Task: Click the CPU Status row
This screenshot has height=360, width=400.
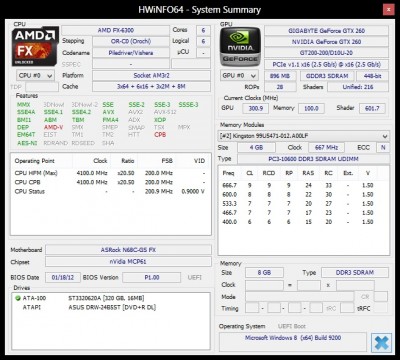Action: pos(110,191)
